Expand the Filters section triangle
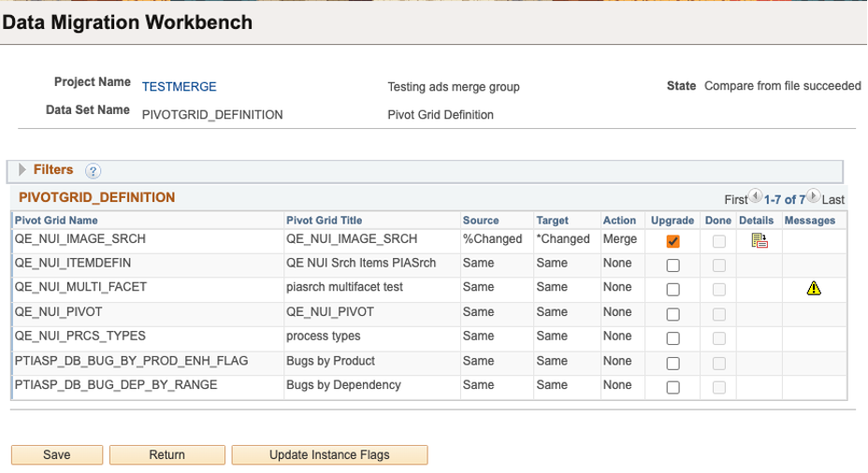 point(22,170)
